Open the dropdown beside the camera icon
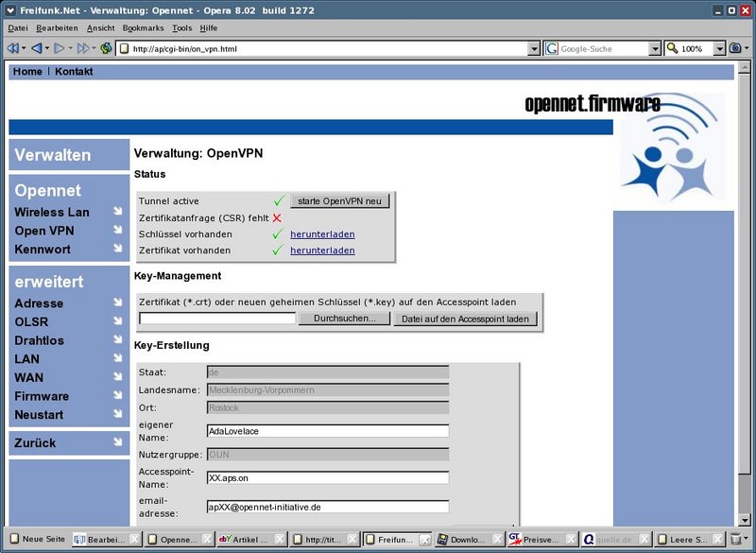Screen dimensions: 756x553 coord(747,49)
